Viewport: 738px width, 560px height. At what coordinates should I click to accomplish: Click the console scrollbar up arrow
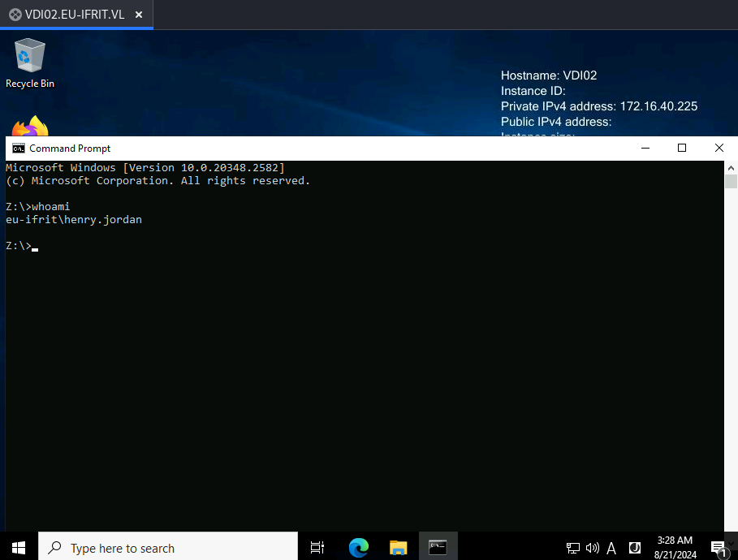tap(731, 167)
